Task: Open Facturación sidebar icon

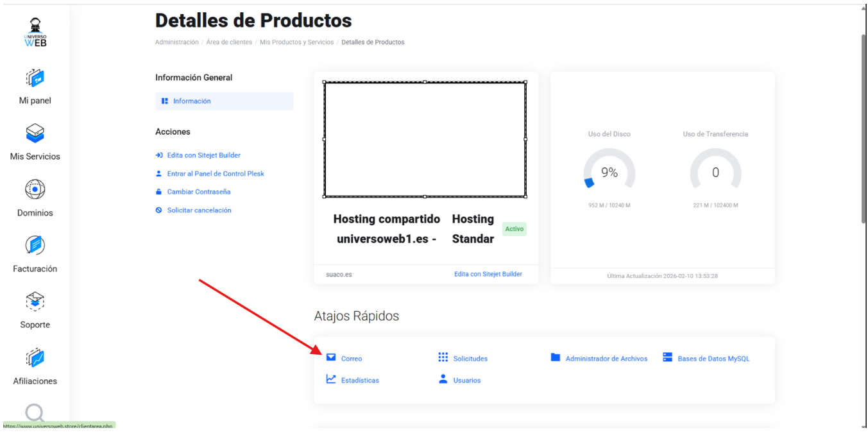Action: (x=35, y=246)
